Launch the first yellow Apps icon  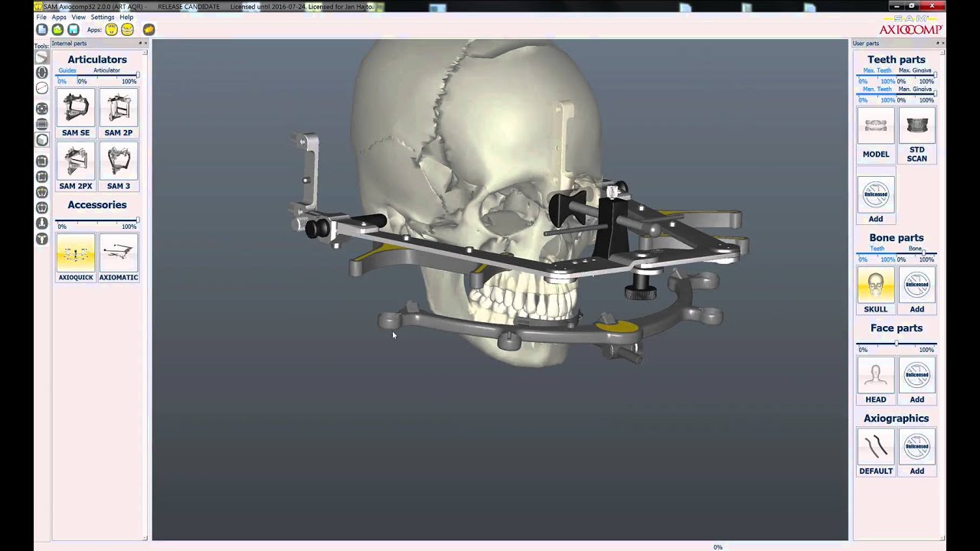point(112,30)
